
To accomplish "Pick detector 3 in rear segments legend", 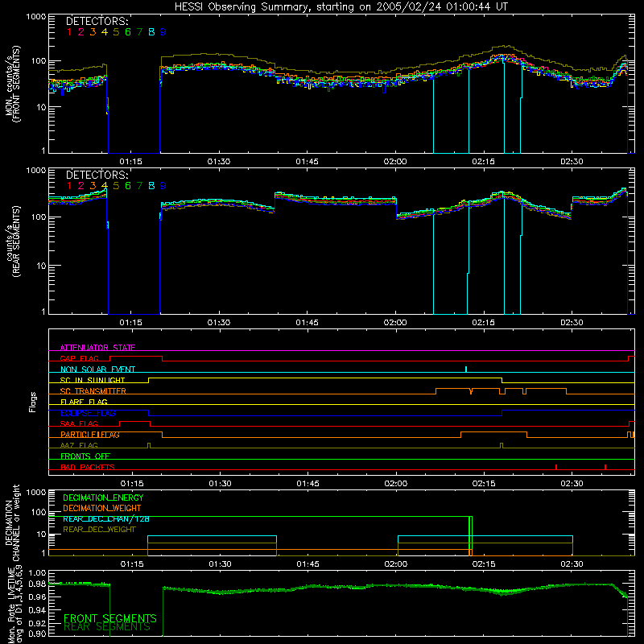I will 93,186.
